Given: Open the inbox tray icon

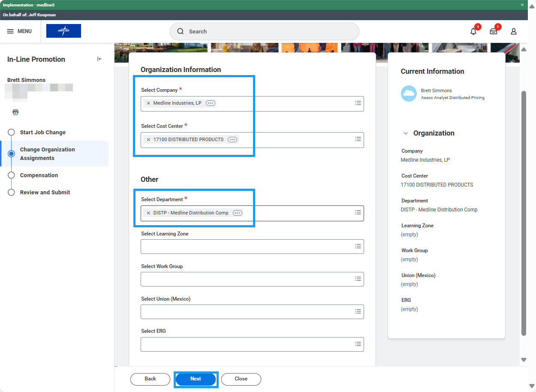Looking at the screenshot, I should (x=494, y=31).
